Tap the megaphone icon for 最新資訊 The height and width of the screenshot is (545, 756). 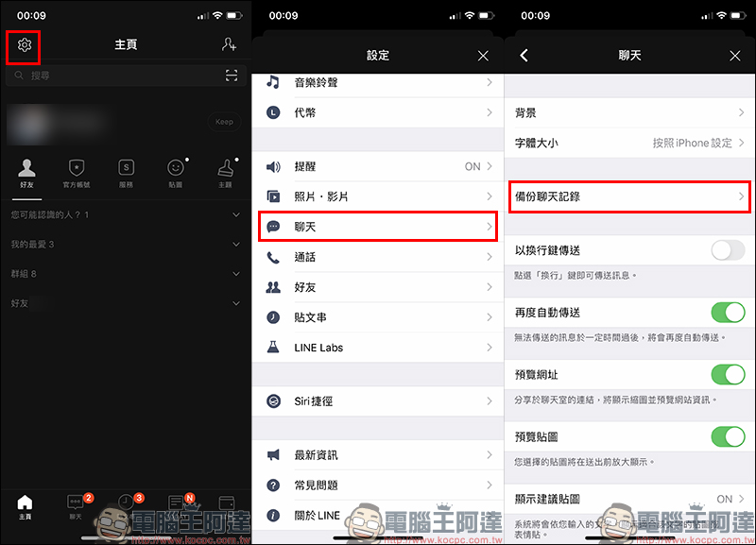click(273, 455)
